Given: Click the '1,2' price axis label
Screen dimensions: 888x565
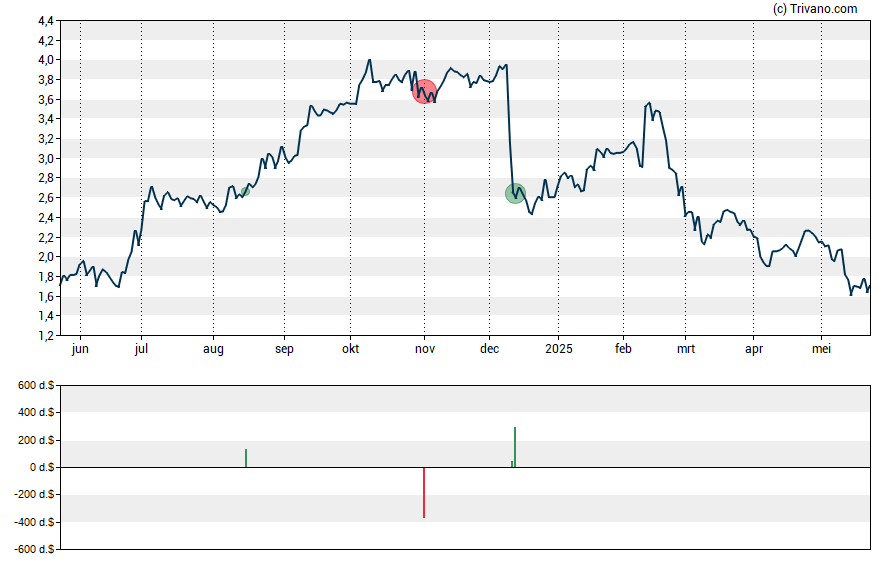Looking at the screenshot, I should 46,336.
